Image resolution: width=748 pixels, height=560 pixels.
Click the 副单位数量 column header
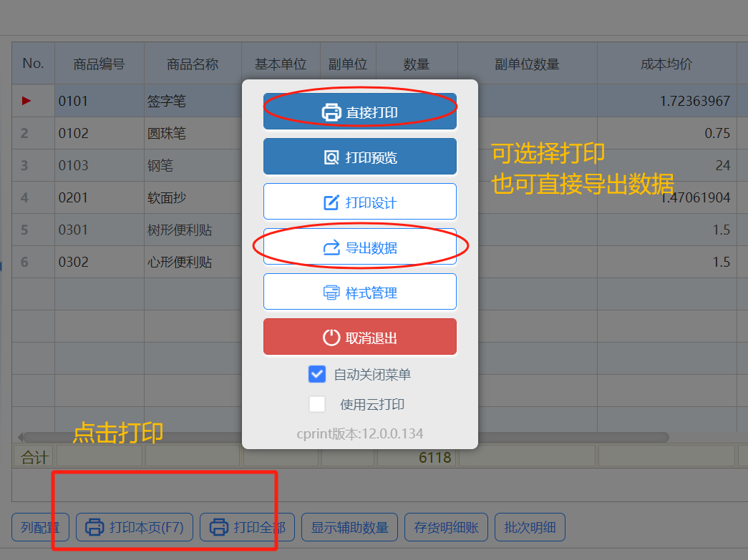click(527, 64)
